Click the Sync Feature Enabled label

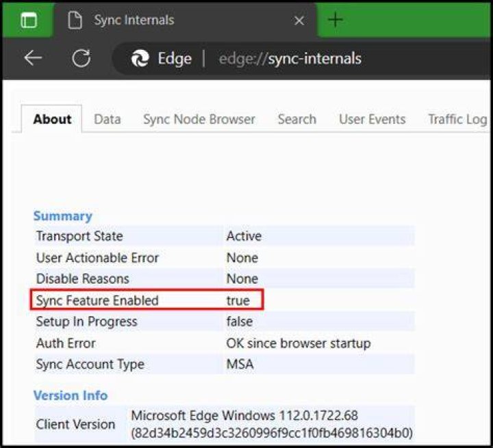coord(97,300)
